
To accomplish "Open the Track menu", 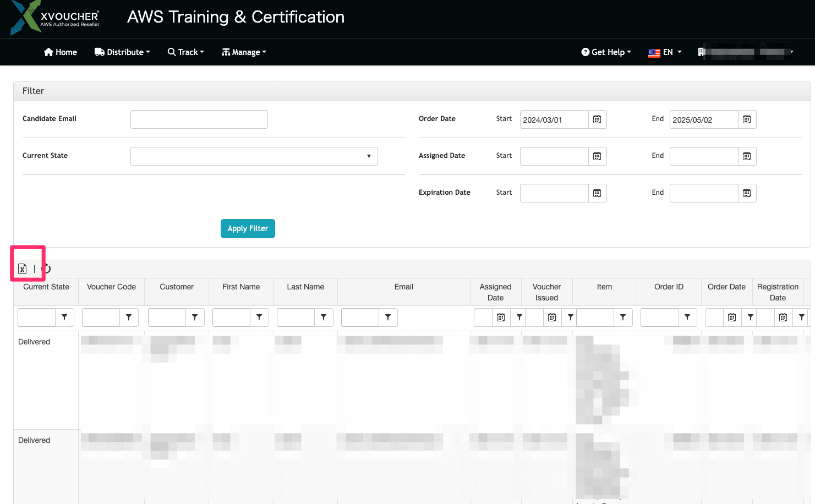I will 186,52.
